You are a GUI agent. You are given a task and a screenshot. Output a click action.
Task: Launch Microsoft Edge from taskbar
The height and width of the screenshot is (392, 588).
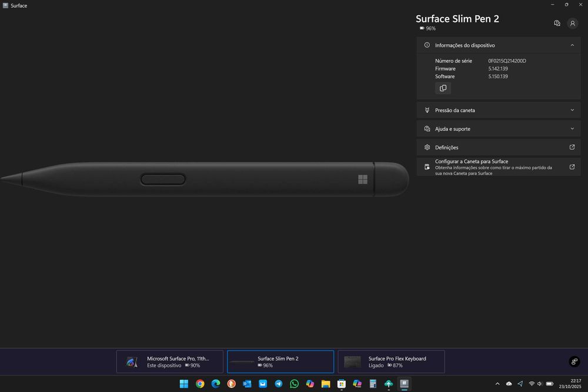point(216,384)
